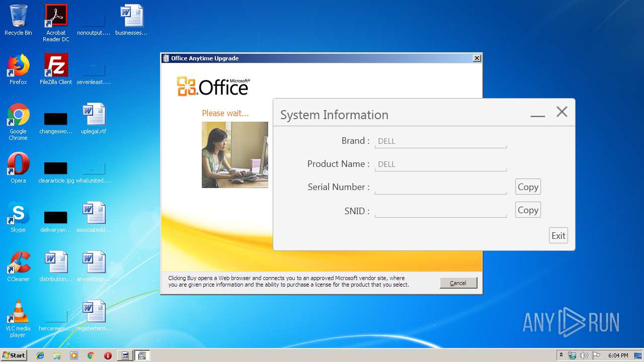Select the nonoutput desktop file

(x=94, y=20)
